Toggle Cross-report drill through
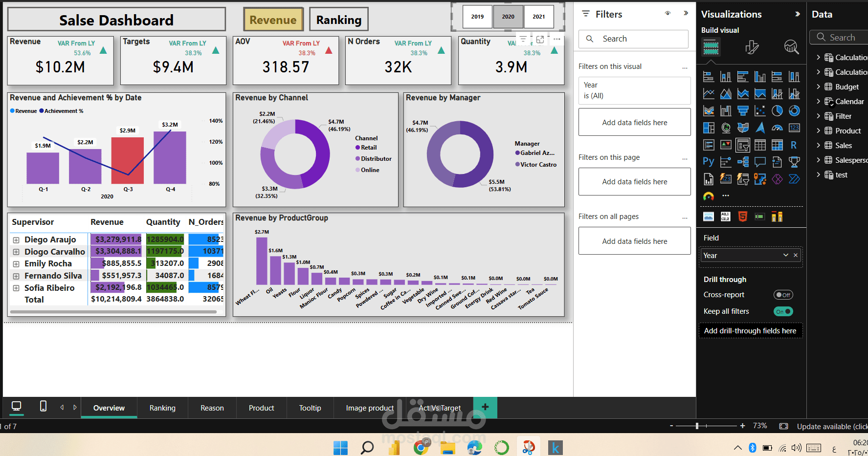 click(783, 295)
